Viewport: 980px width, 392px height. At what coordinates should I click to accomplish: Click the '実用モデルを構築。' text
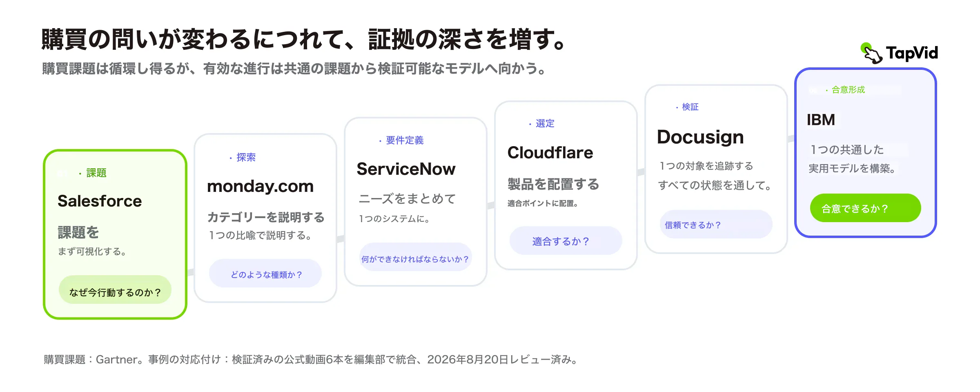click(853, 168)
